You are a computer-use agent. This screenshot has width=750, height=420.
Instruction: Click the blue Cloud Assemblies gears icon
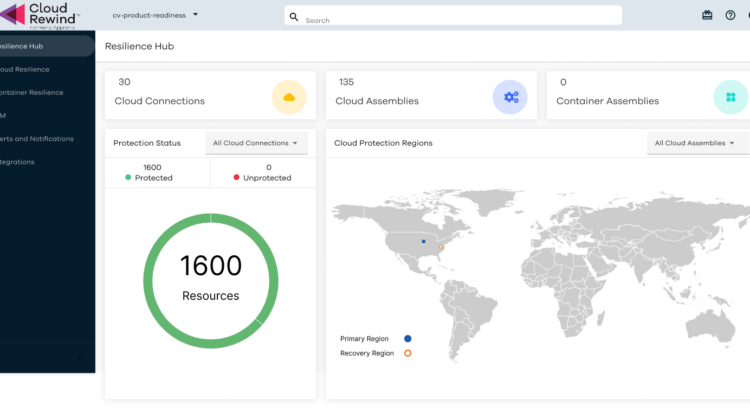coord(510,96)
